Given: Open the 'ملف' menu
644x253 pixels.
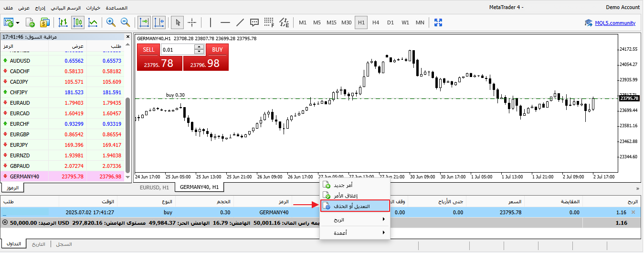Looking at the screenshot, I should [9, 8].
